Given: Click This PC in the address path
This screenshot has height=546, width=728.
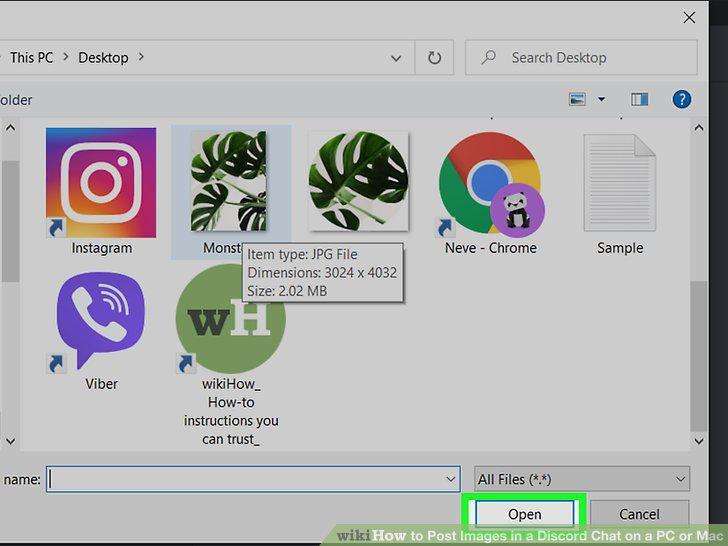Looking at the screenshot, I should tap(32, 58).
